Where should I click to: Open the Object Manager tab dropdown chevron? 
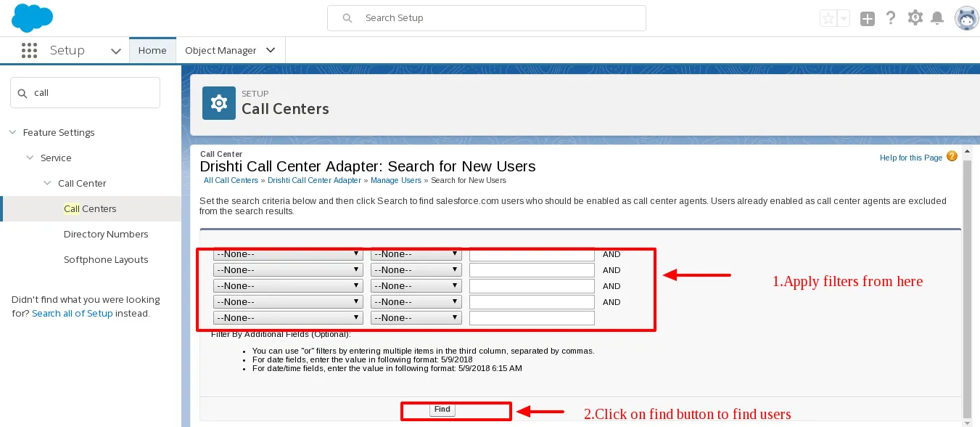coord(271,50)
